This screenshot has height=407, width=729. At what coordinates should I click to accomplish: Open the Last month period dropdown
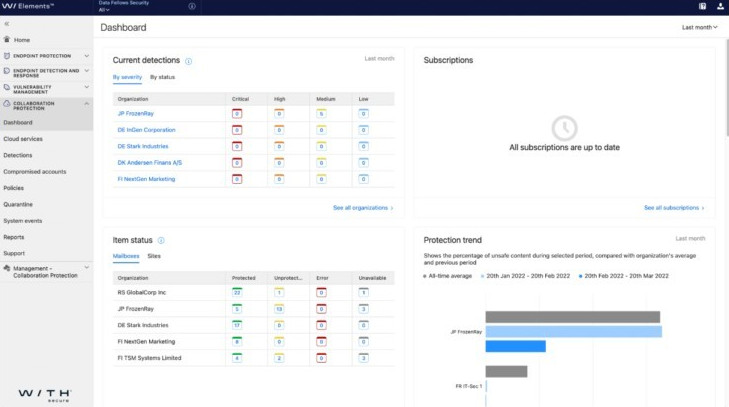click(x=700, y=27)
